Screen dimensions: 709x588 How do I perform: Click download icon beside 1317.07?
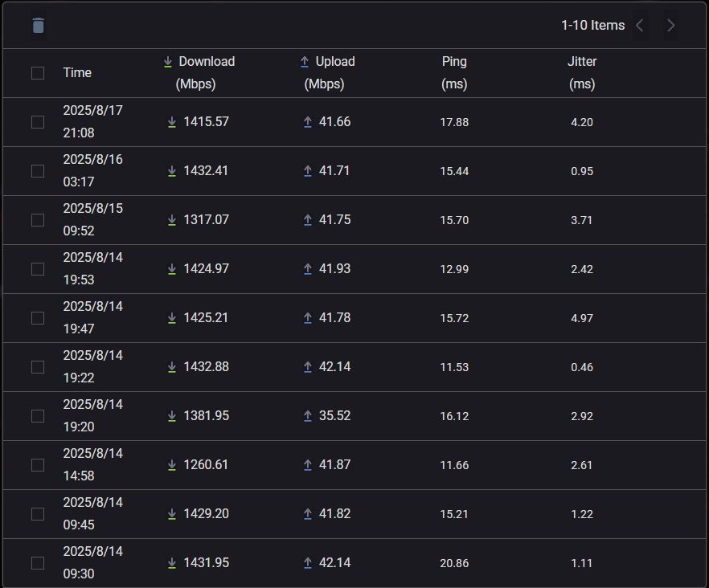pyautogui.click(x=171, y=220)
